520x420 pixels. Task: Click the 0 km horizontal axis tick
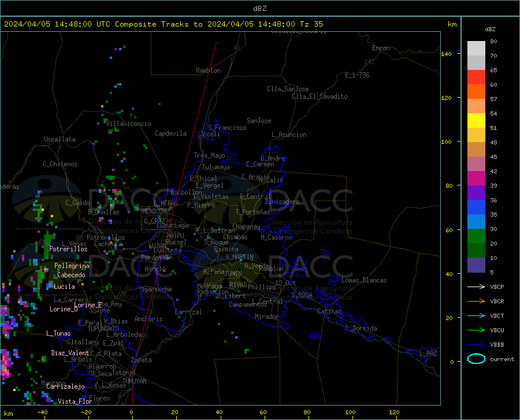132,412
